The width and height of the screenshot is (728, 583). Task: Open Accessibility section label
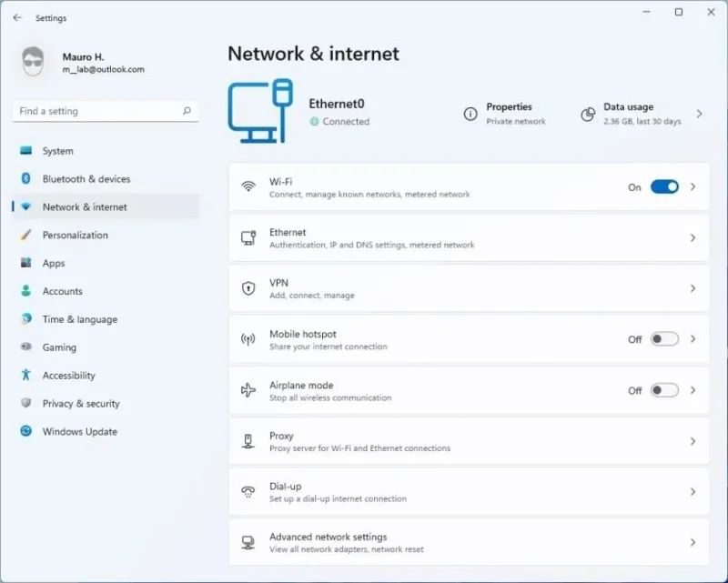pyautogui.click(x=69, y=376)
